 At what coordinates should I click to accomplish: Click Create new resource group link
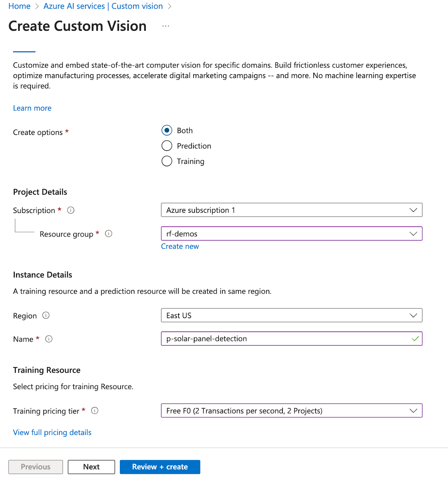(x=180, y=246)
